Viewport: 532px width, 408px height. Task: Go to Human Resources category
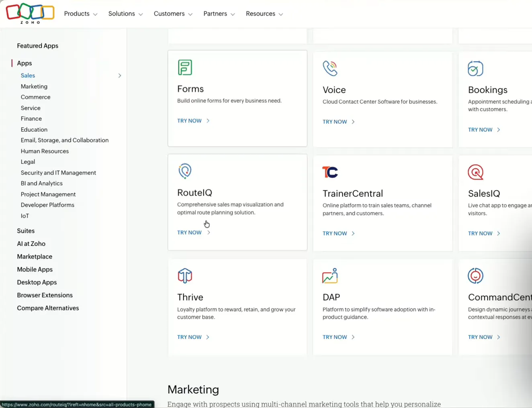pyautogui.click(x=45, y=151)
